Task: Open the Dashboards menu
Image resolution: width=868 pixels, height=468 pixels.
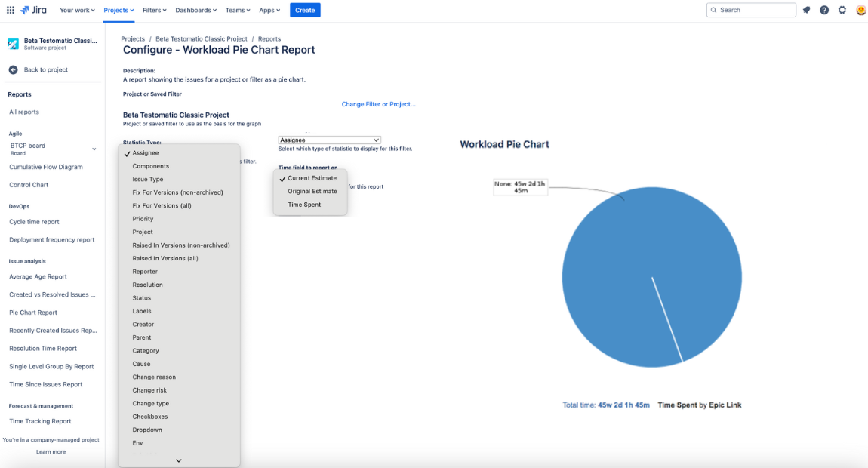Action: pyautogui.click(x=195, y=10)
